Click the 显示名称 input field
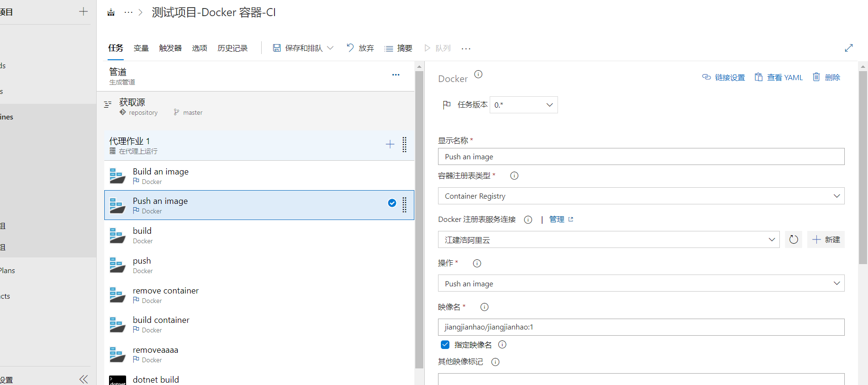 [641, 156]
